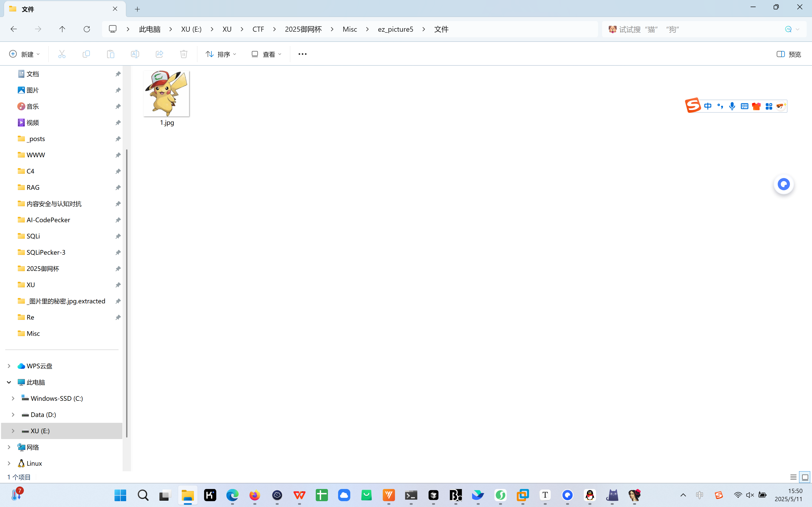Viewport: 812px width, 507px height.
Task: Expand the WPS云盘 tree node
Action: [x=9, y=366]
